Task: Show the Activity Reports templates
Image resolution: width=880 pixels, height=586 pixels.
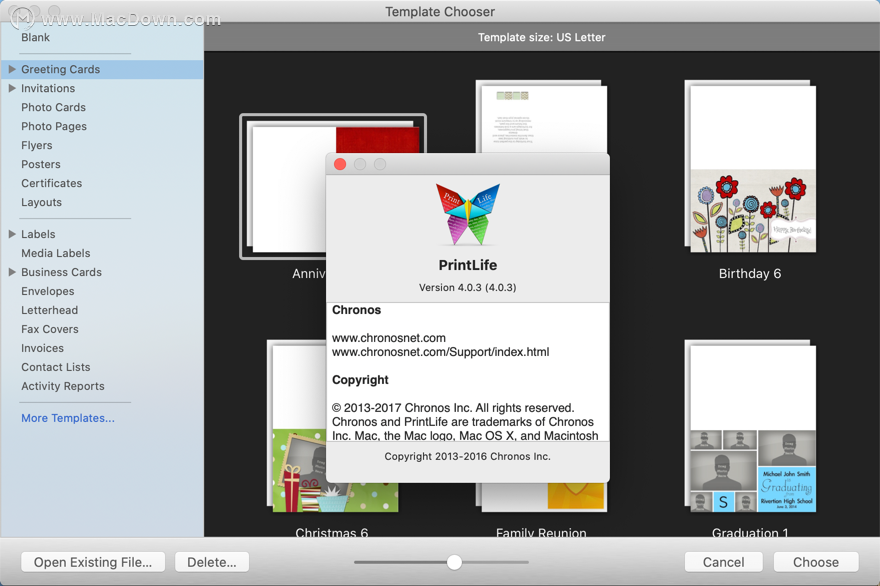Action: [x=63, y=387]
